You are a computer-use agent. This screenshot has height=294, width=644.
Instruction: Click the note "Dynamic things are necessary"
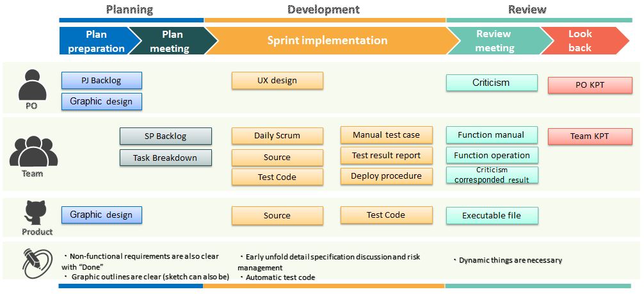(x=508, y=260)
